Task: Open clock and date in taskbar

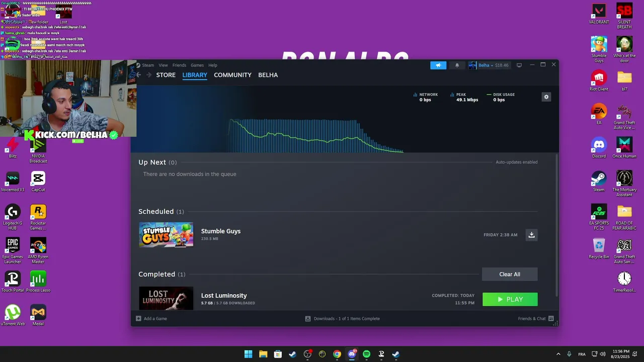Action: pyautogui.click(x=621, y=354)
